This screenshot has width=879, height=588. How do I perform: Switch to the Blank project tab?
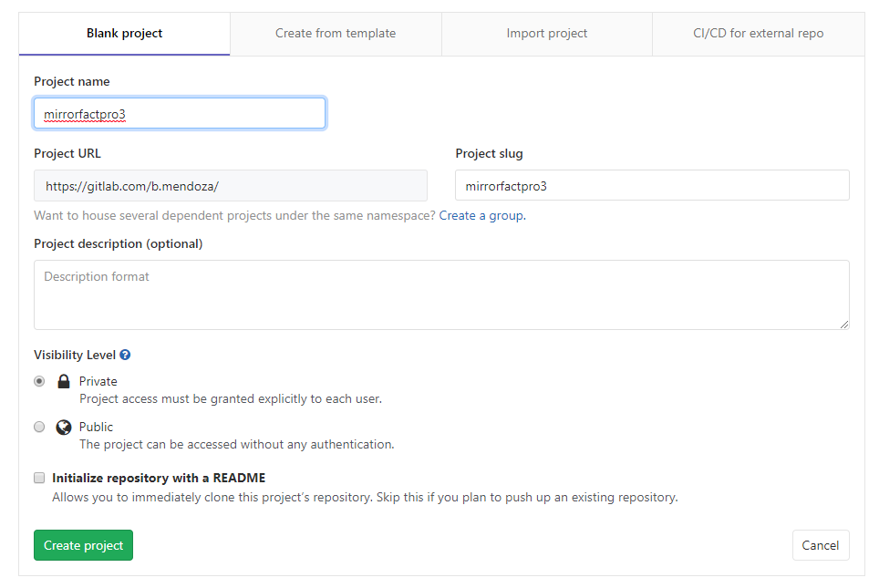pyautogui.click(x=124, y=34)
